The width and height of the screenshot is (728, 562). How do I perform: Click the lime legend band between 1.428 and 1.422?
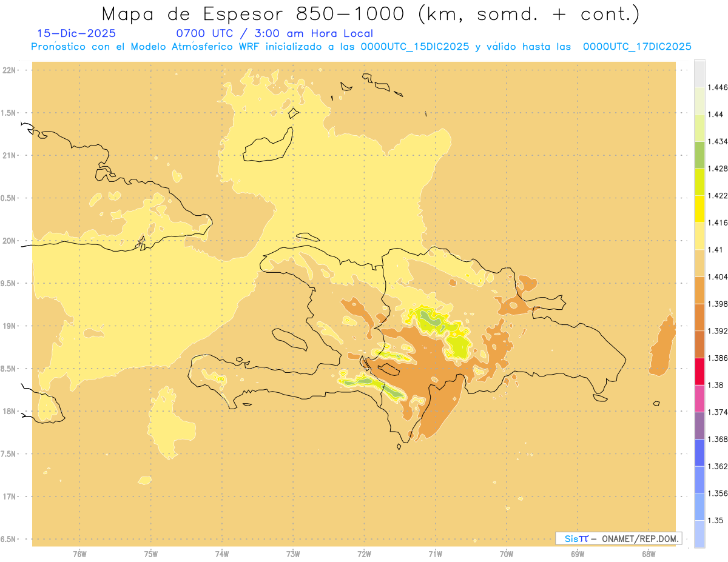[699, 182]
